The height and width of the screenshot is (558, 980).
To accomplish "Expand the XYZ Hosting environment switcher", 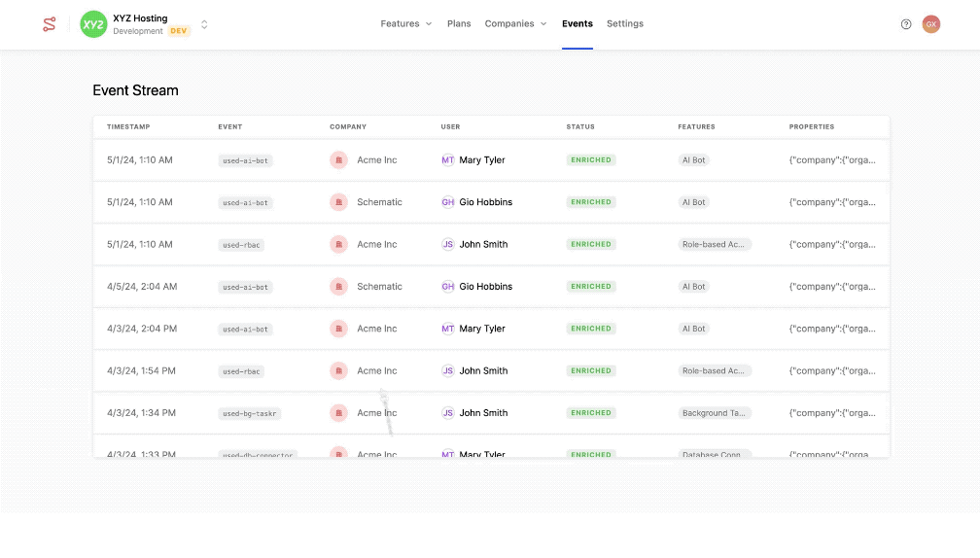I will pos(204,24).
